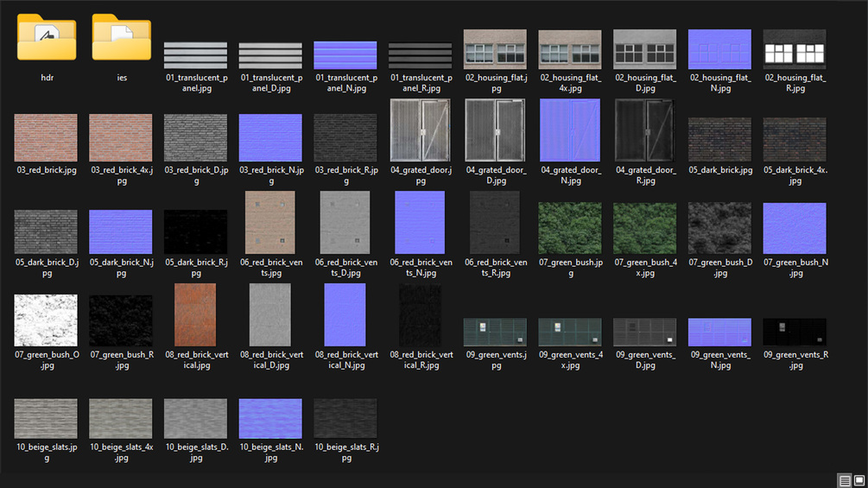Select 08_red_brick_vertical_R.jpg file

pos(420,314)
